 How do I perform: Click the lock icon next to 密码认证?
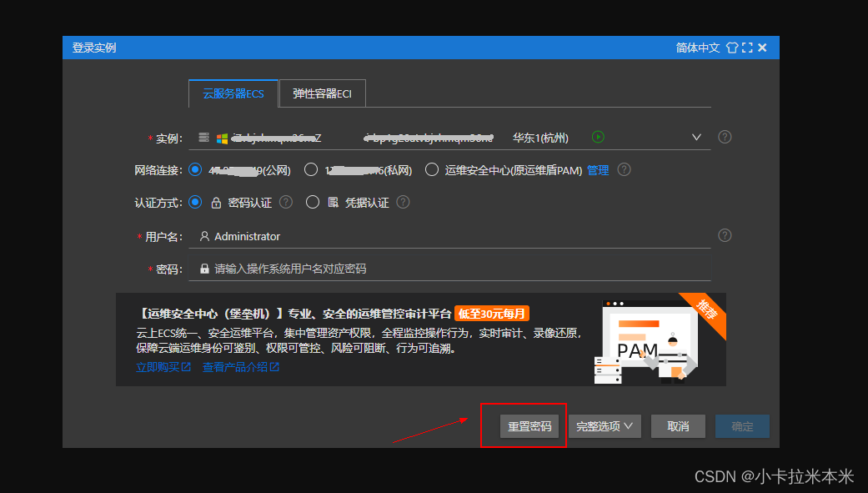tap(215, 202)
